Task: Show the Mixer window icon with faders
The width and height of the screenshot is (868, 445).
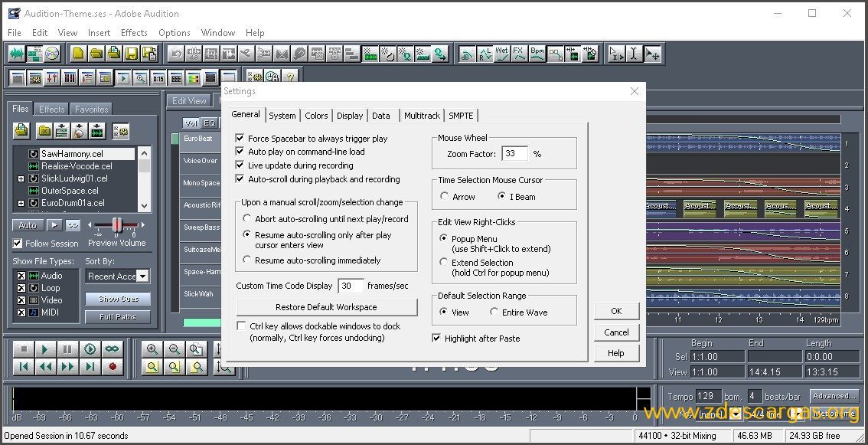Action: click(x=52, y=77)
